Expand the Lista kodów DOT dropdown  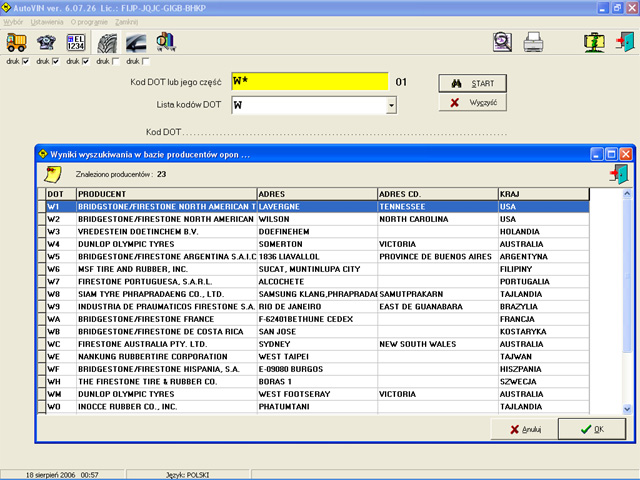(x=392, y=105)
